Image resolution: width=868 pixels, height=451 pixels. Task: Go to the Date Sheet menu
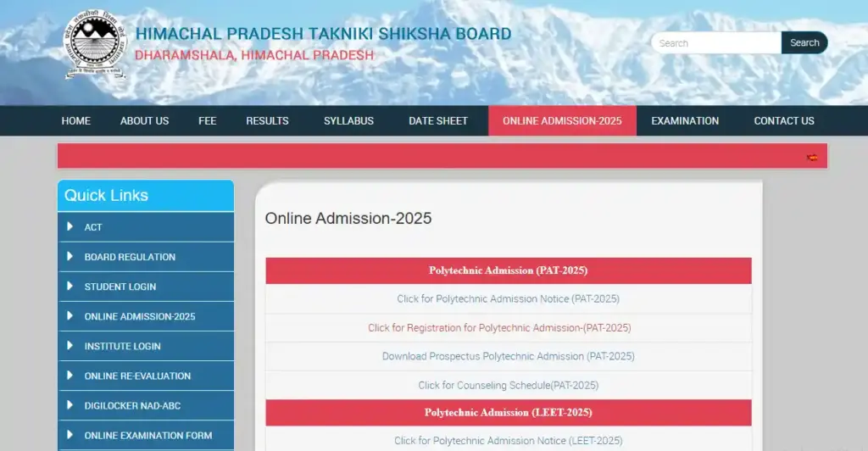pyautogui.click(x=437, y=120)
